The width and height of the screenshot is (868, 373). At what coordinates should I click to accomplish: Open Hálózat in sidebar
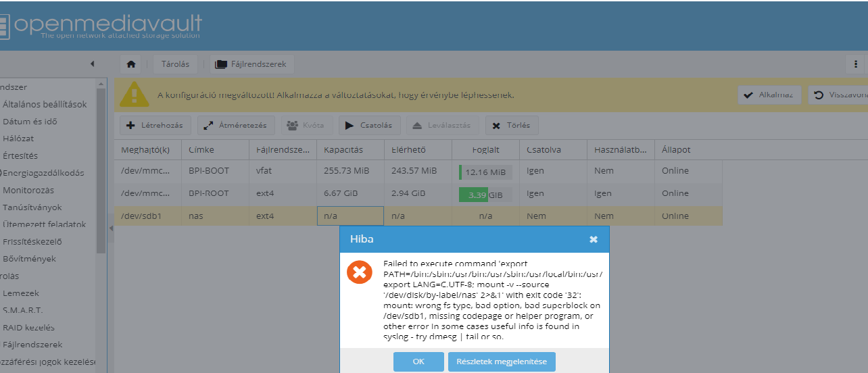click(x=18, y=139)
